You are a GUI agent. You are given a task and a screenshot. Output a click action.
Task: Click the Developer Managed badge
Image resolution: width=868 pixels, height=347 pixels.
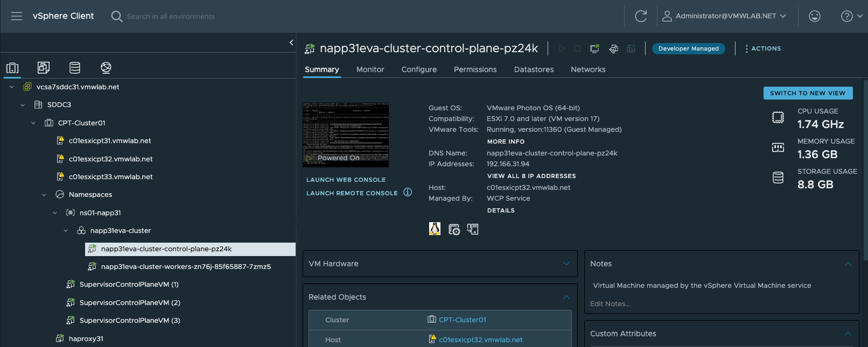688,48
